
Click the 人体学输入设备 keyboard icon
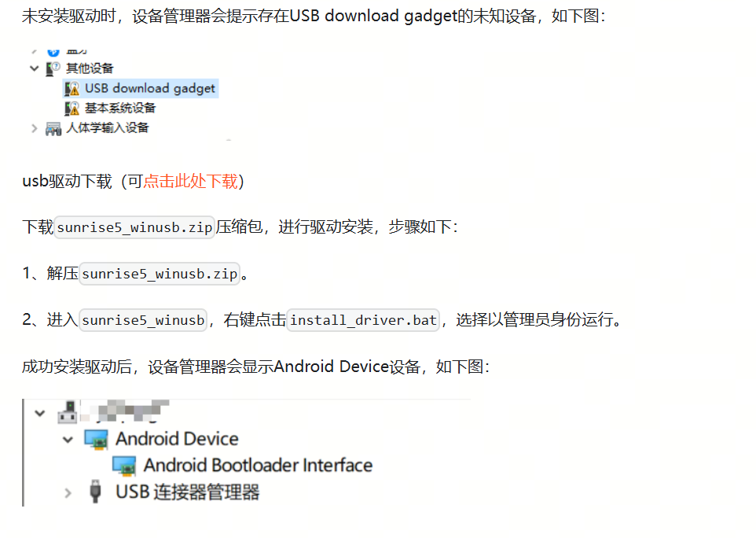click(x=53, y=128)
